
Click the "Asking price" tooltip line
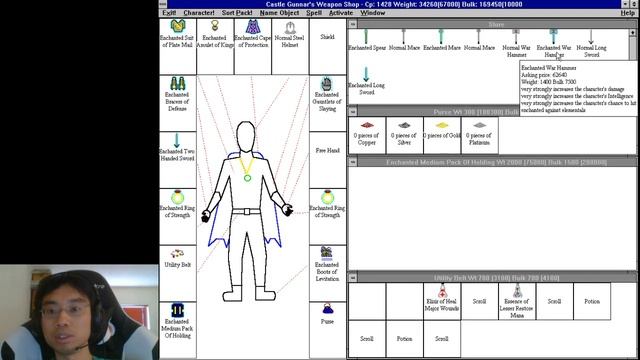[544, 75]
